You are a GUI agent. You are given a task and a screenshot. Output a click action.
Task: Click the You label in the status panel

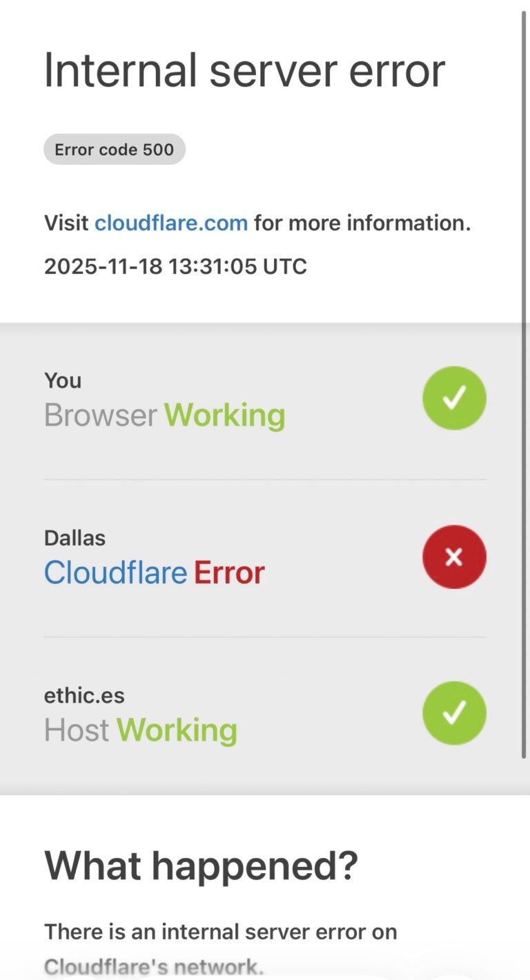63,380
